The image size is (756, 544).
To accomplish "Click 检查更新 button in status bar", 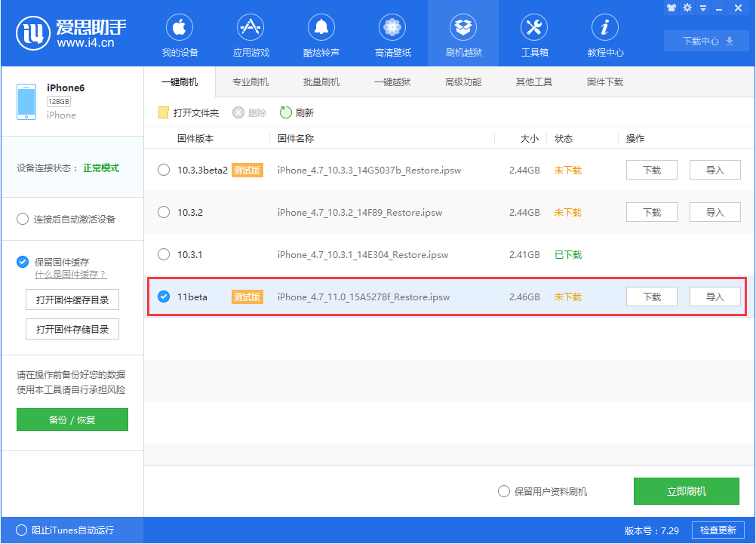I will 718,530.
